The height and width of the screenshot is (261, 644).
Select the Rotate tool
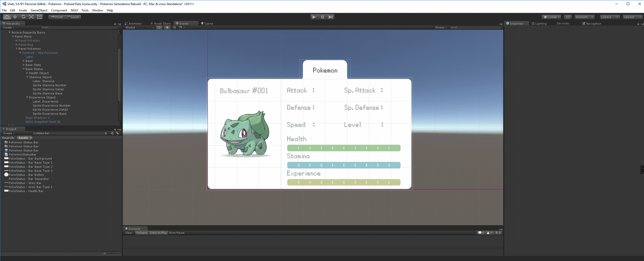tap(23, 17)
